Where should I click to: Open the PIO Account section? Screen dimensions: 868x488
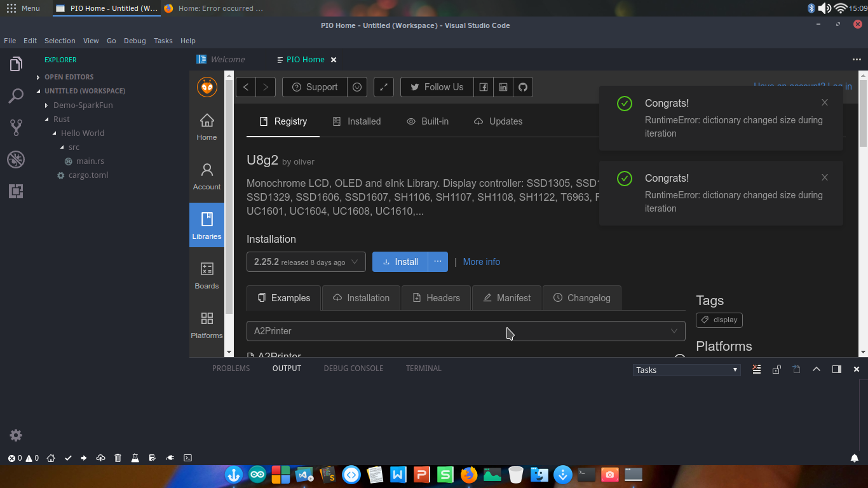coord(207,177)
